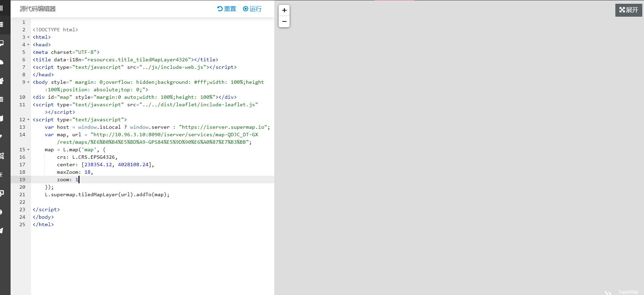Click the div id="map" line

[x=135, y=97]
